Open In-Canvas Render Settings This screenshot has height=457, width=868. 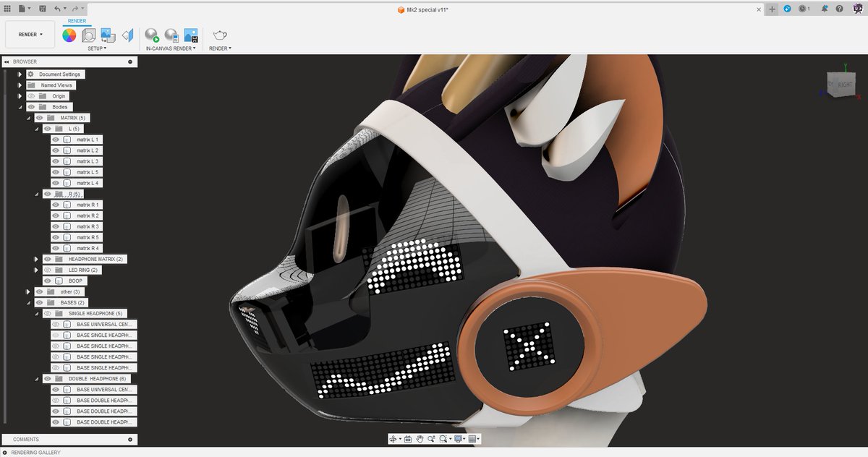point(171,35)
